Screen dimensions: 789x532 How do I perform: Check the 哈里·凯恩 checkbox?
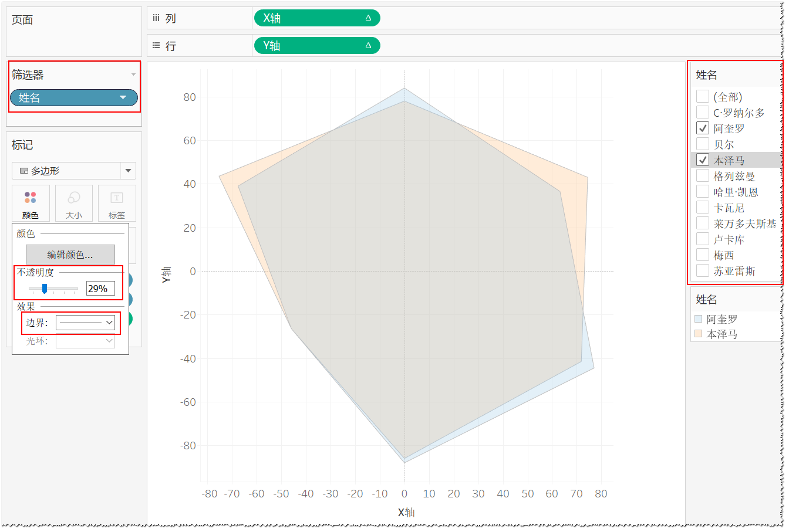[x=702, y=191]
